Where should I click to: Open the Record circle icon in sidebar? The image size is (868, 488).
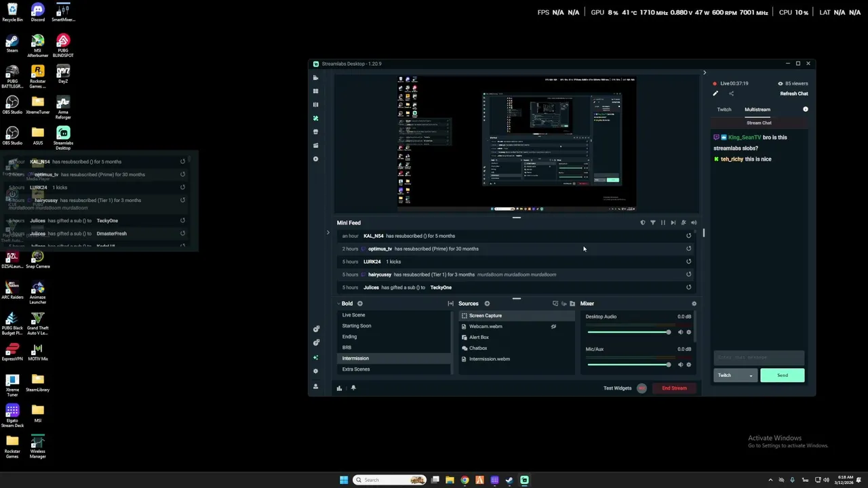[315, 159]
